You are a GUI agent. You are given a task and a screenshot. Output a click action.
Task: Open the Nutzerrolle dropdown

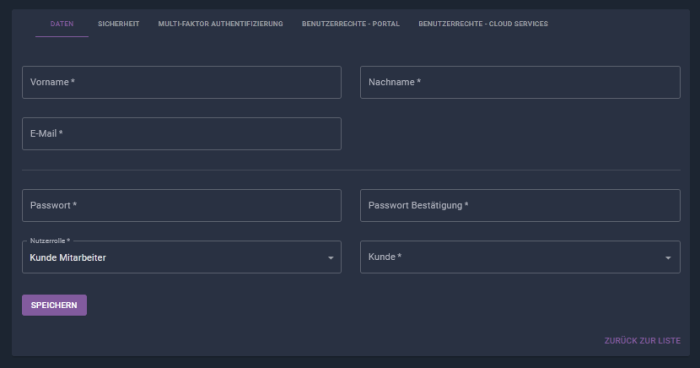point(182,257)
